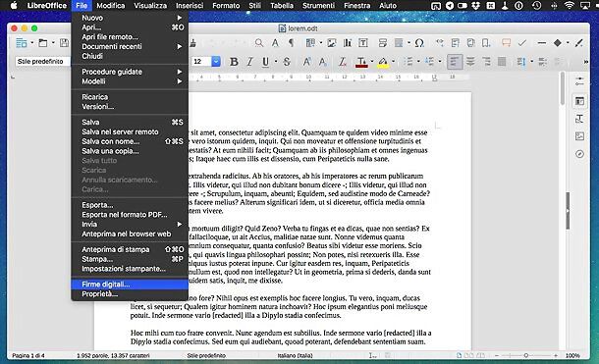Open font color dropdown arrow
The width and height of the screenshot is (599, 364).
(372, 62)
